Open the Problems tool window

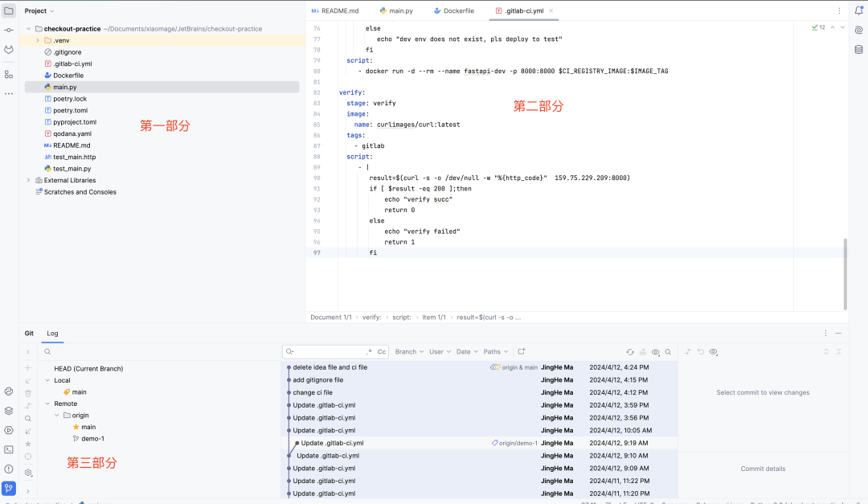[x=9, y=469]
